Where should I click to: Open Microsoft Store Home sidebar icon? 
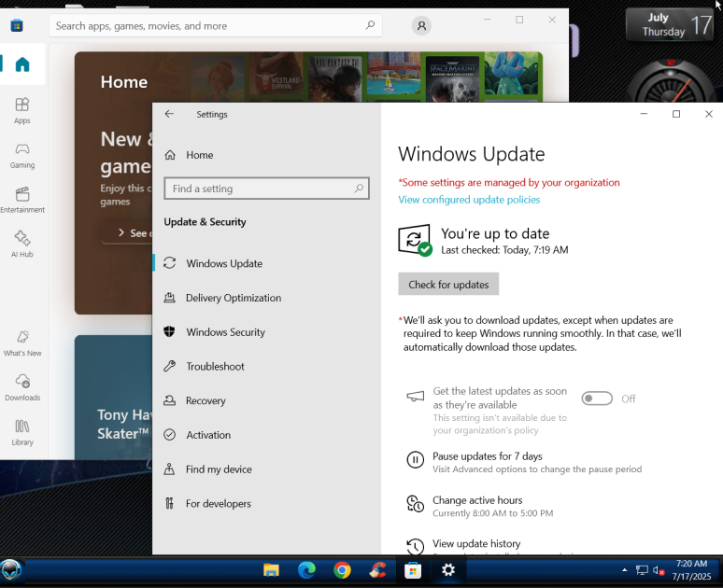22,64
